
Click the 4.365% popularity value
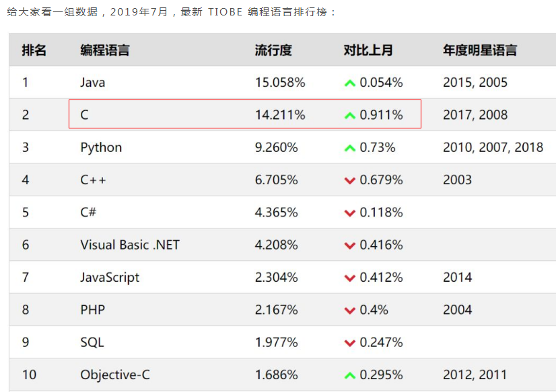[276, 212]
